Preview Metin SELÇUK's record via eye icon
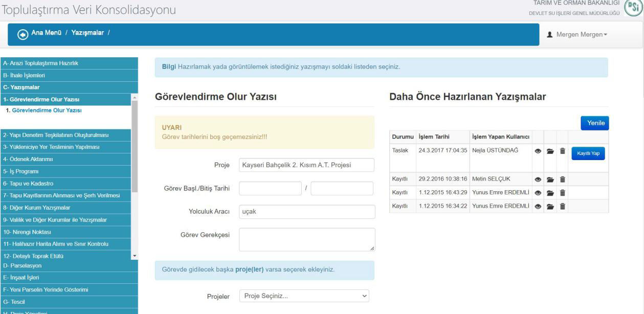Image resolution: width=644 pixels, height=314 pixels. (538, 180)
